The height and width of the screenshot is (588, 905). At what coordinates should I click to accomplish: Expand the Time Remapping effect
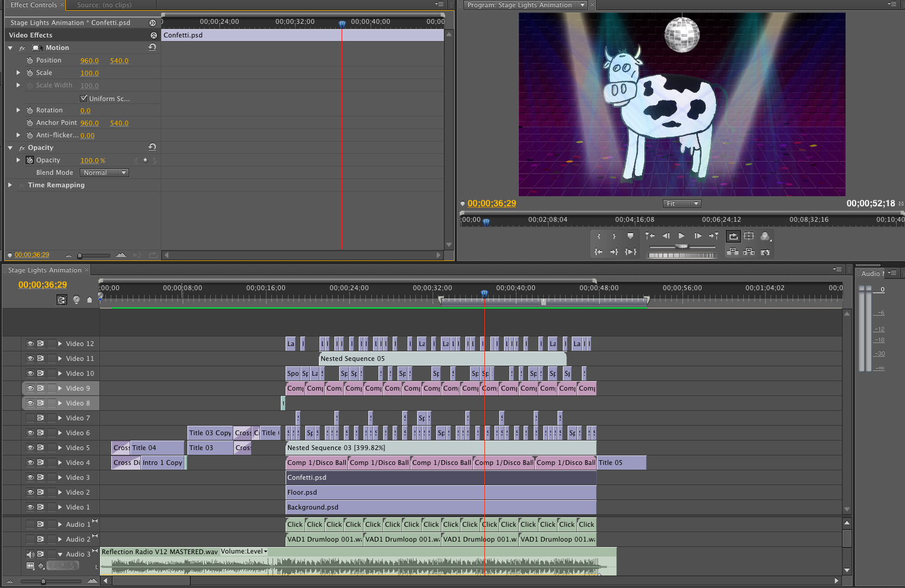tap(10, 185)
